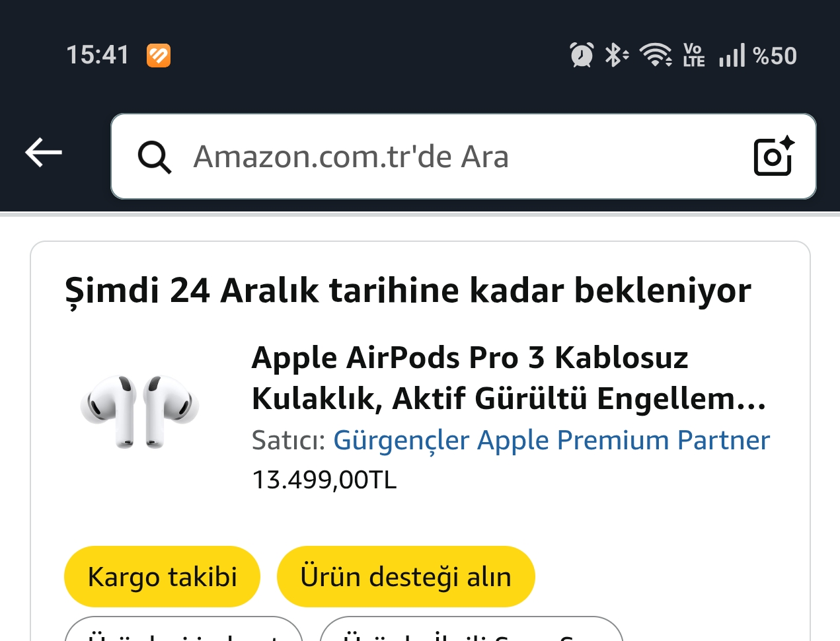Tap the Bluetooth status icon
The height and width of the screenshot is (641, 840).
point(616,55)
